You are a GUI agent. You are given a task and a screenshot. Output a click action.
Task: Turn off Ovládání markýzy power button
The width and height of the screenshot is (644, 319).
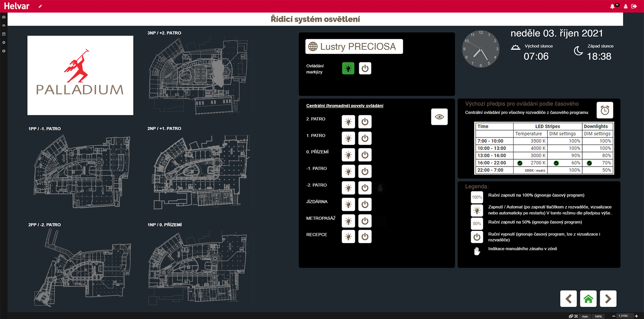pyautogui.click(x=365, y=69)
